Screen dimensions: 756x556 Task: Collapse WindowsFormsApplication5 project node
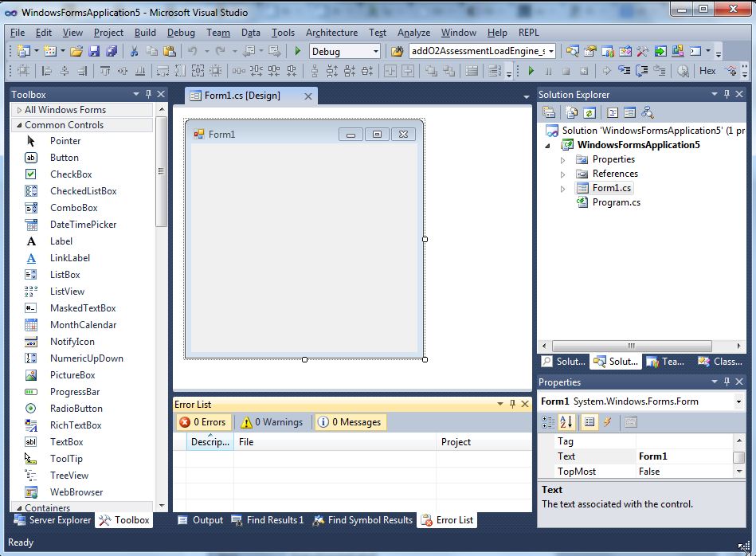(548, 145)
